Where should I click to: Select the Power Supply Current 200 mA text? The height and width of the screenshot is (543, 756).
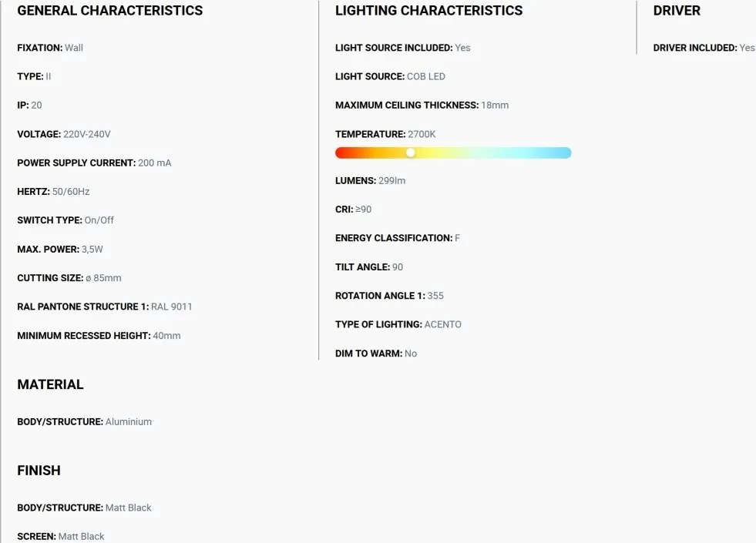[94, 163]
